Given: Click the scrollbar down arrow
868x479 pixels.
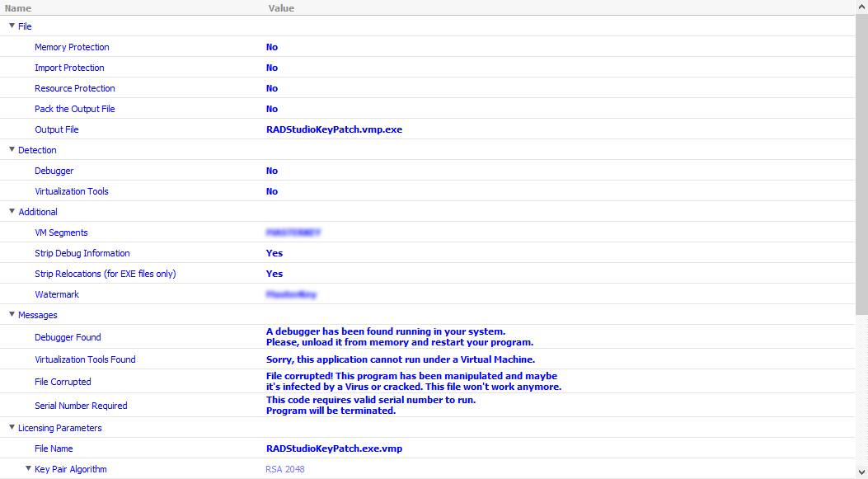Looking at the screenshot, I should (862, 472).
